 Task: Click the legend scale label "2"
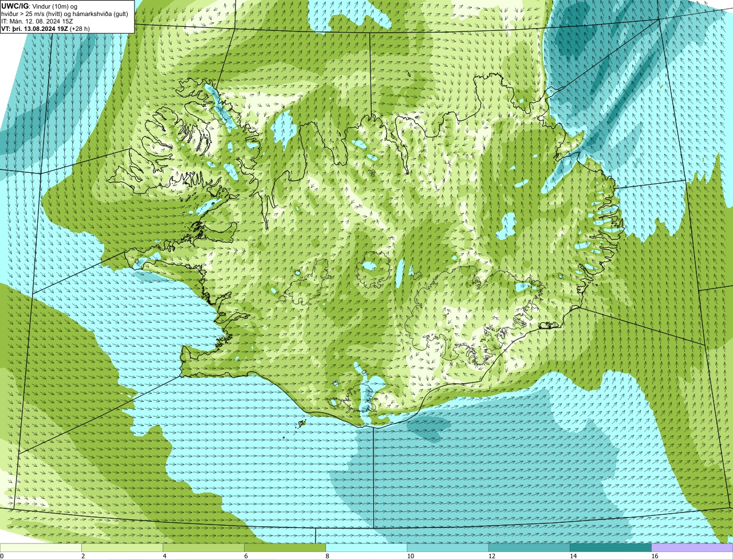pos(83,556)
